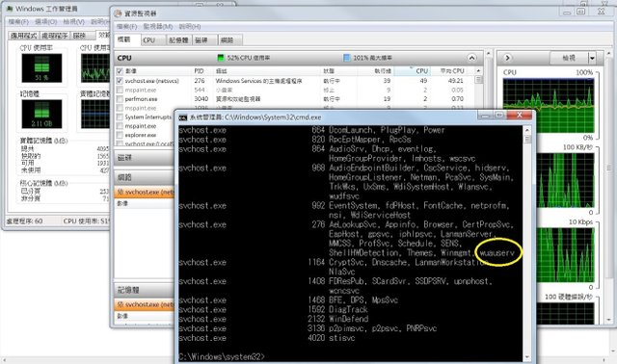Switch to the 磁碟 tab in Resource Monitor
This screenshot has height=364, width=617.
point(204,40)
